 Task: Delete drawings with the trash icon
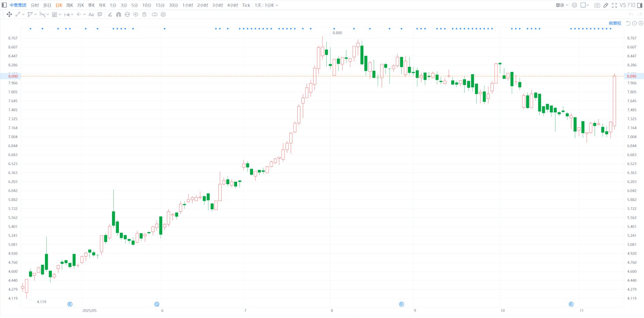tap(144, 15)
